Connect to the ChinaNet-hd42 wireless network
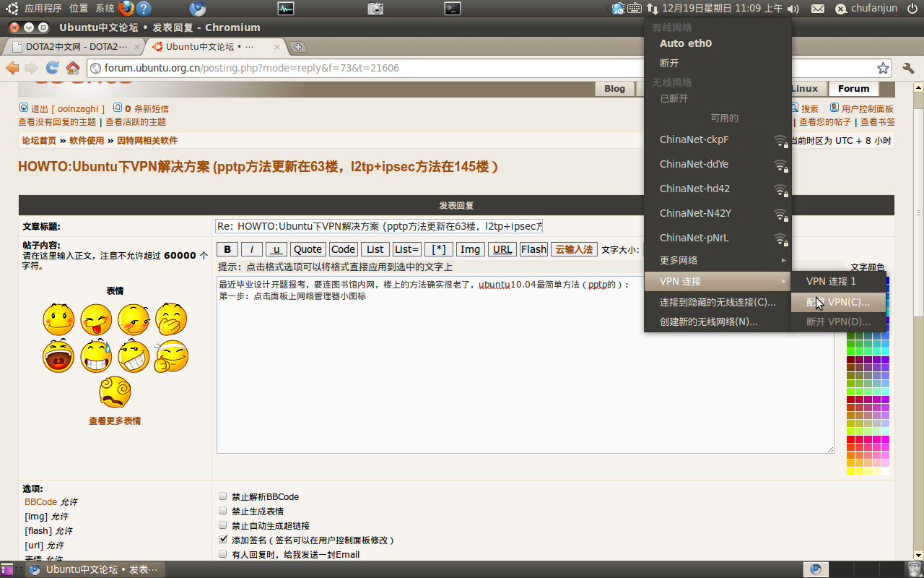Image resolution: width=924 pixels, height=578 pixels. (x=718, y=189)
